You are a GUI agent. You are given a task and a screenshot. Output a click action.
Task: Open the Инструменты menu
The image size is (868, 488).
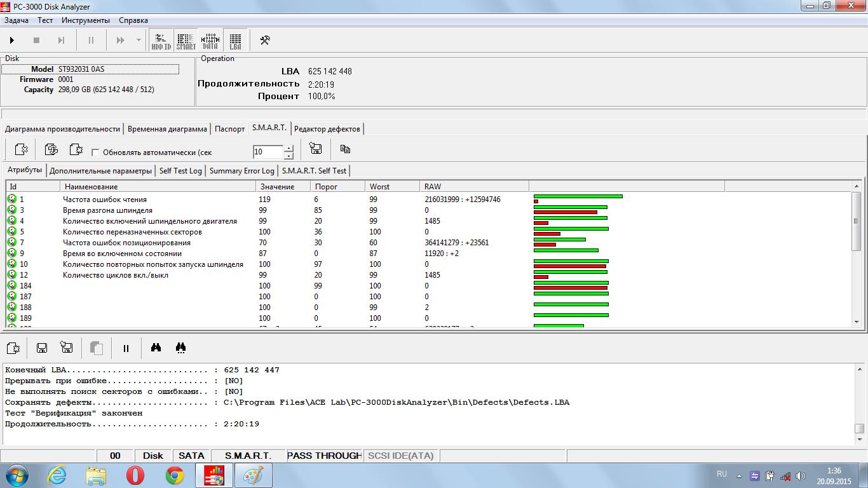(x=86, y=20)
